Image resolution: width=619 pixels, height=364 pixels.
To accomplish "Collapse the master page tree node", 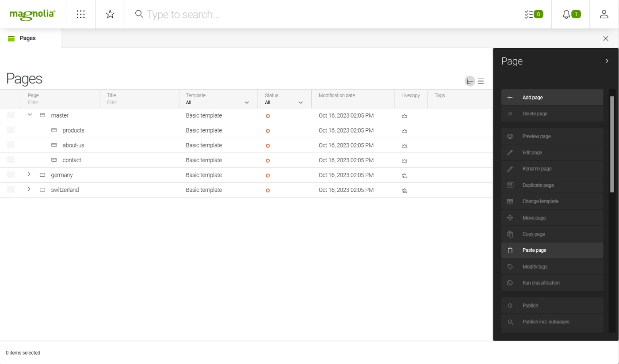I will [x=30, y=115].
